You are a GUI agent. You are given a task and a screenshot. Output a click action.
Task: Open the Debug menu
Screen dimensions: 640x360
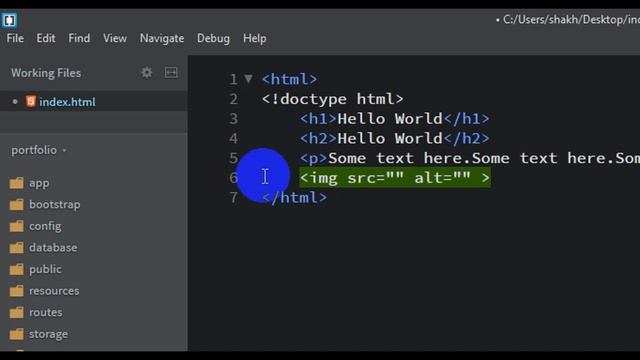click(213, 38)
